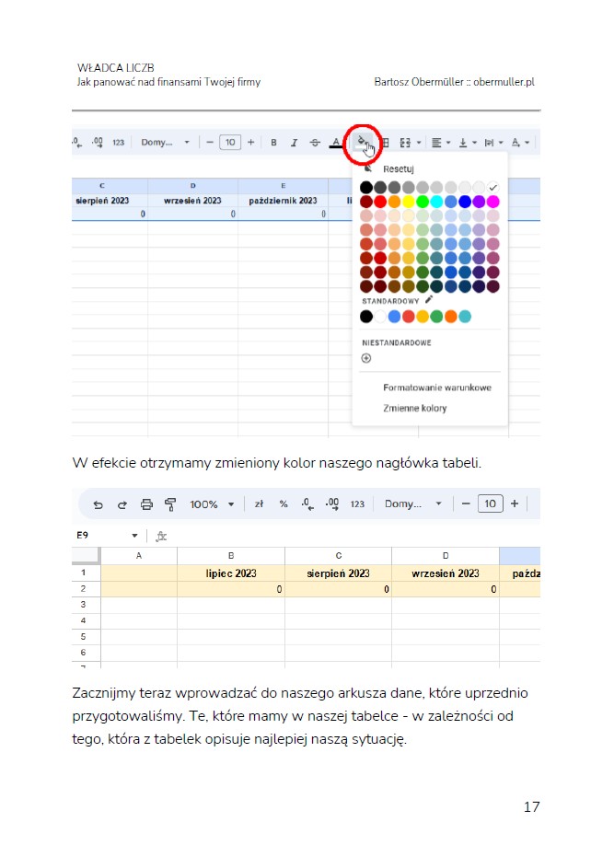Image resolution: width=614 pixels, height=868 pixels.
Task: Click the 123 number format in lower toolbar
Action: click(x=357, y=504)
